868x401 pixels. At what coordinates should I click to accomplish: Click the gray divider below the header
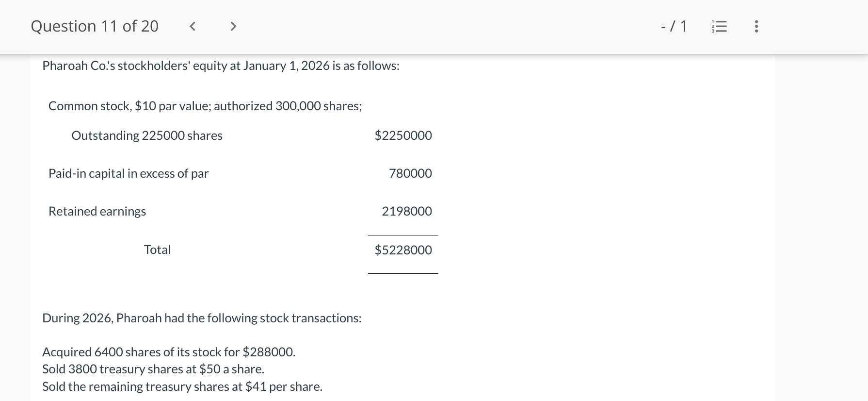[x=434, y=53]
